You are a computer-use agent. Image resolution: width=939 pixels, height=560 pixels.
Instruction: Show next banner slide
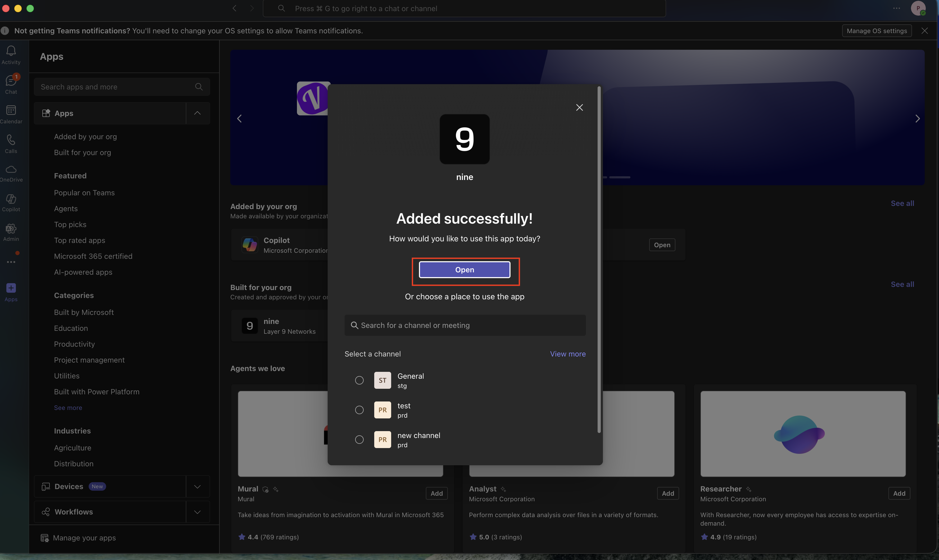click(918, 119)
